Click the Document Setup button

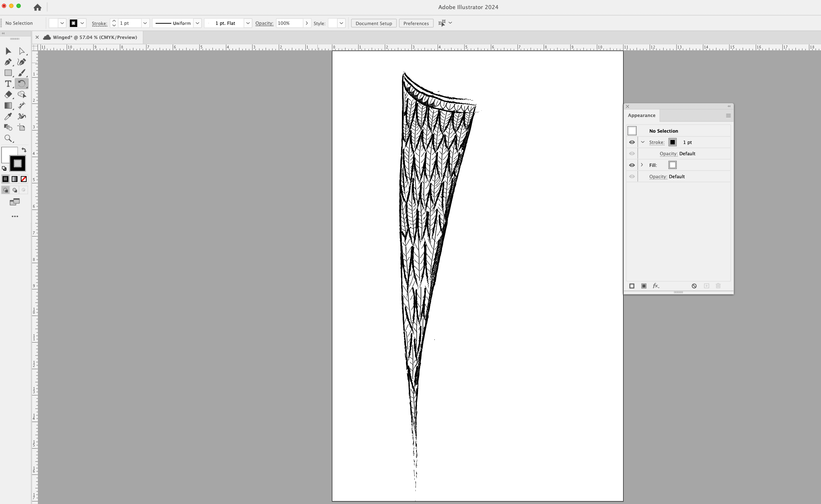pyautogui.click(x=373, y=23)
